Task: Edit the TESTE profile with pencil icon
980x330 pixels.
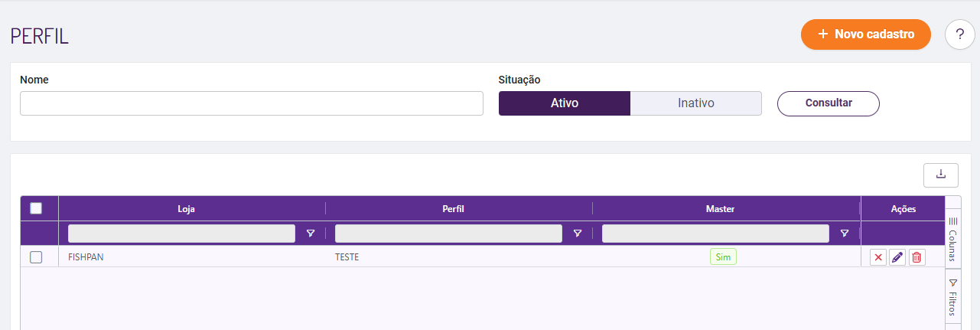Action: [x=897, y=257]
